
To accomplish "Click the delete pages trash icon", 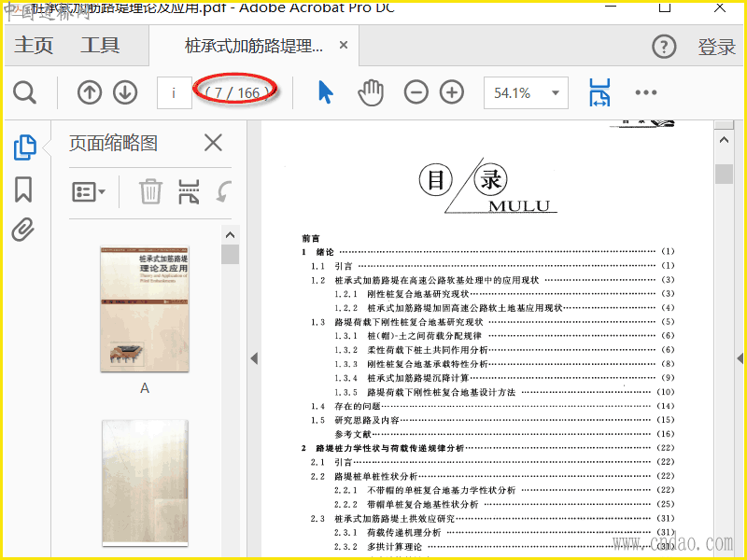I will 150,191.
